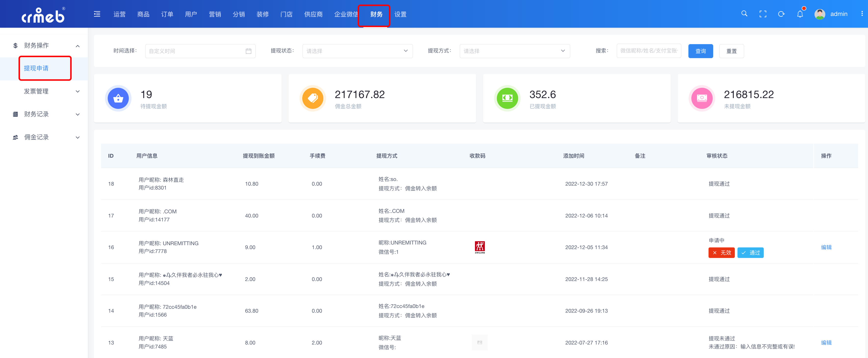The image size is (868, 358).
Task: Expand the 发票管理 submenu
Action: (x=78, y=91)
